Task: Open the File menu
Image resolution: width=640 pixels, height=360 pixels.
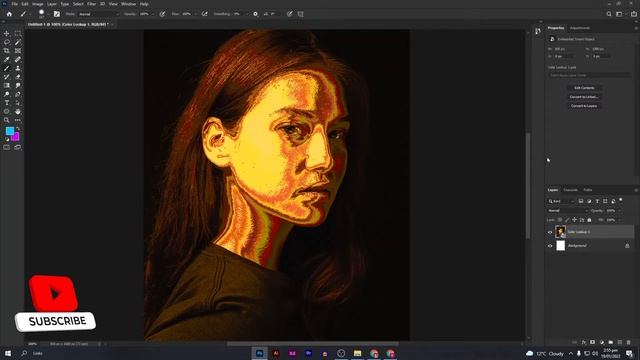Action: 14,4
